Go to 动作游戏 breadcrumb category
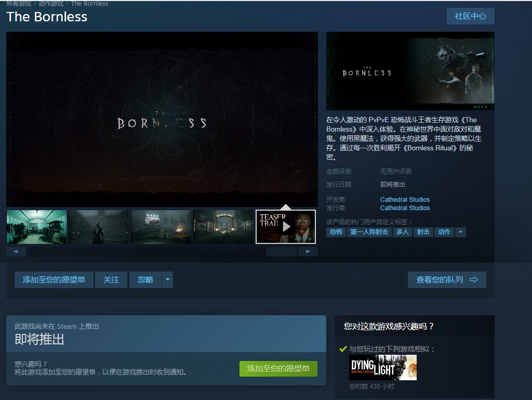Screen dimensions: 532x400 (51, 4)
